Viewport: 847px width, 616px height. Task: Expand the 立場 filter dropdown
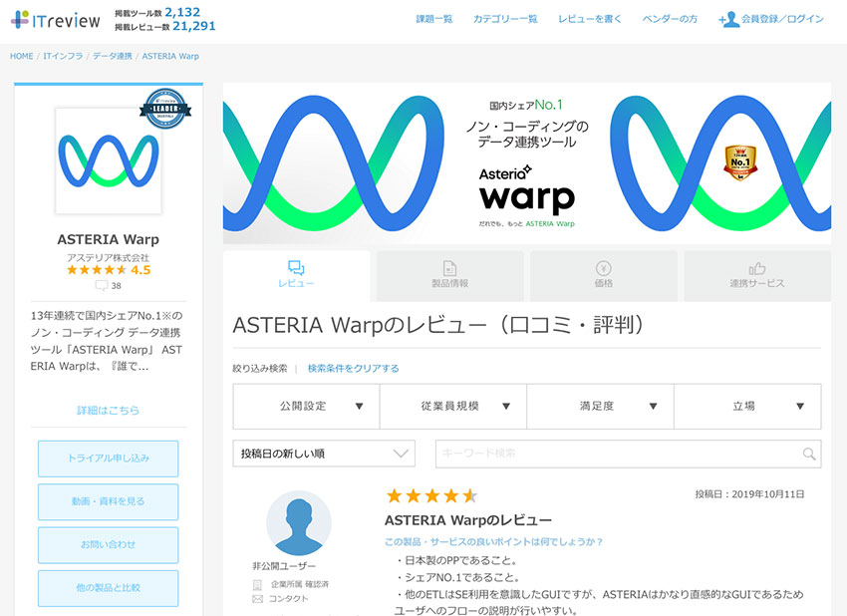point(747,407)
